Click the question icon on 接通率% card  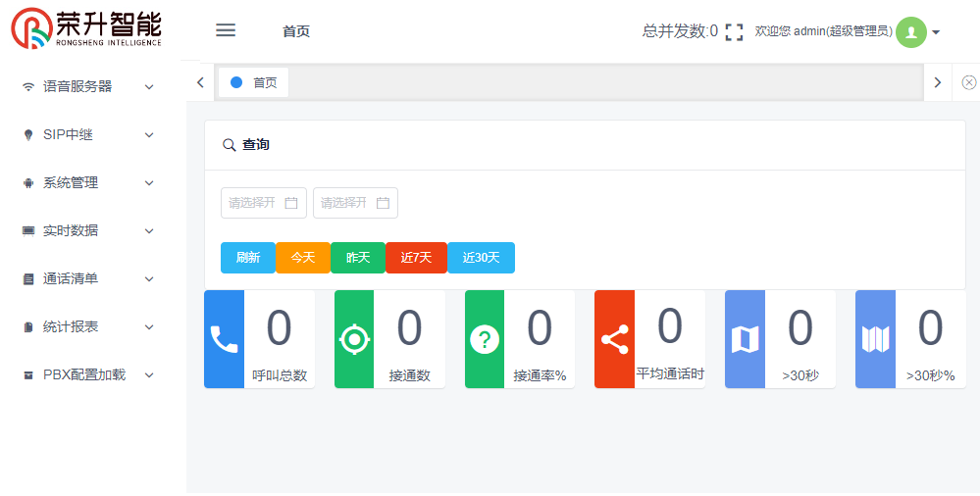[485, 340]
